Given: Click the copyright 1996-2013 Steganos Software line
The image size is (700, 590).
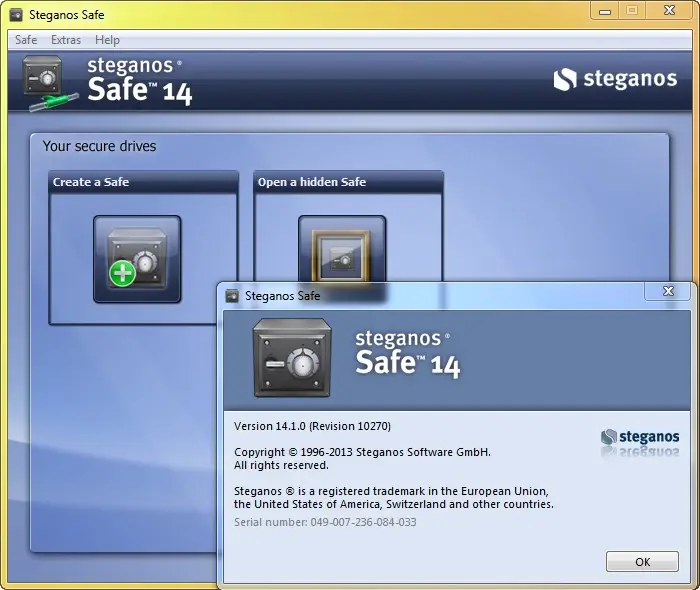Looking at the screenshot, I should (x=362, y=452).
